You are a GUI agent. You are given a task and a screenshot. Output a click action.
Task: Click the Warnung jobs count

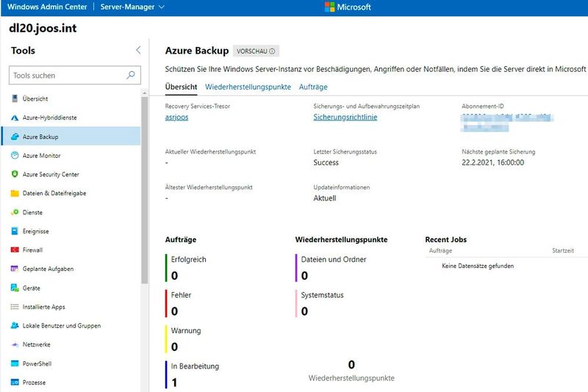tap(174, 346)
